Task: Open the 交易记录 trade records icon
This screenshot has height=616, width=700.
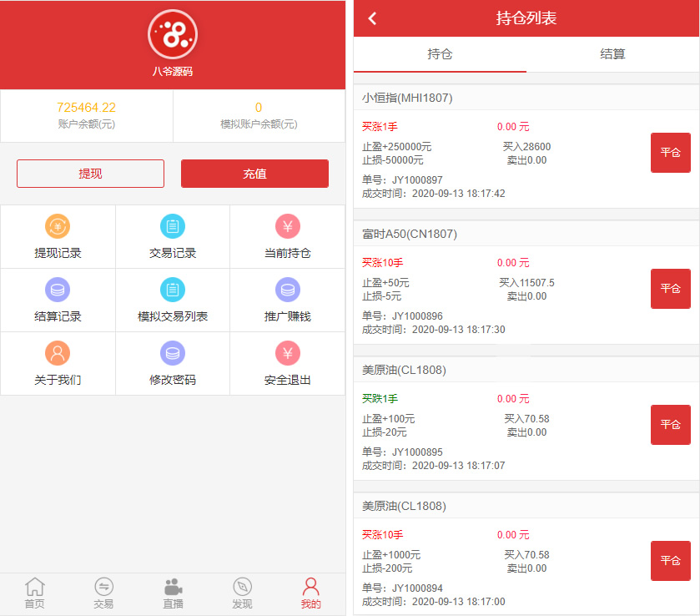Action: click(173, 226)
